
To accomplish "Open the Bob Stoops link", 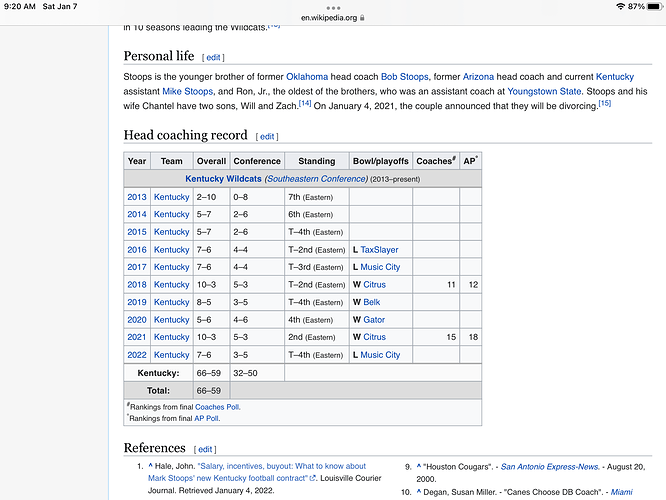I will (404, 77).
